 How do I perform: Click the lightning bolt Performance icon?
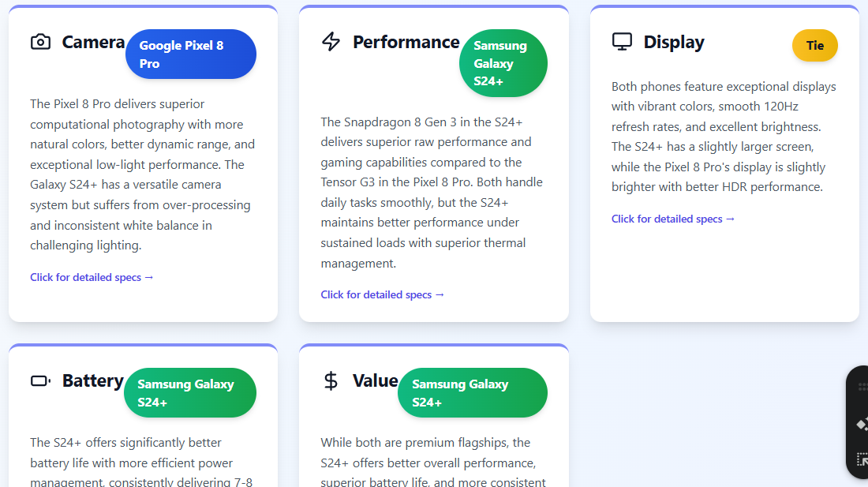(x=331, y=42)
